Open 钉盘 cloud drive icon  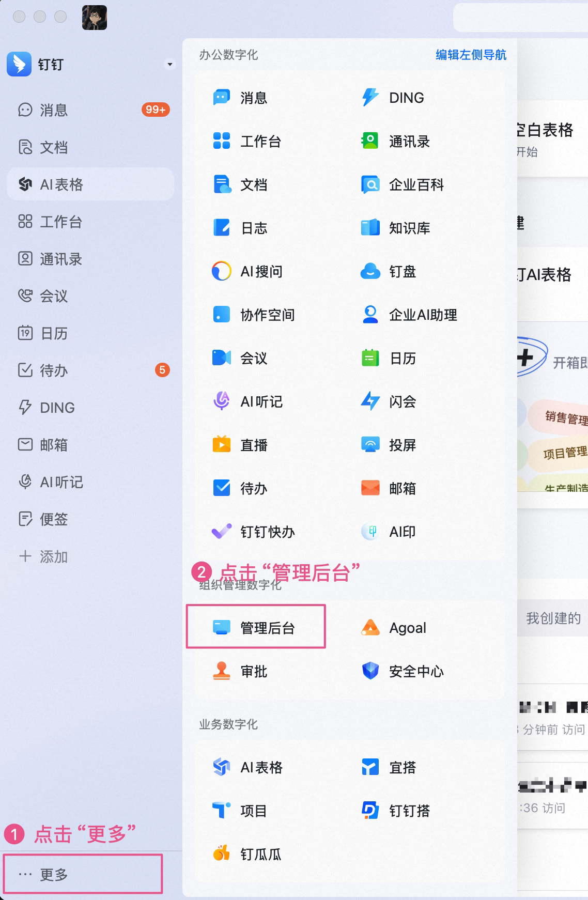click(x=370, y=271)
